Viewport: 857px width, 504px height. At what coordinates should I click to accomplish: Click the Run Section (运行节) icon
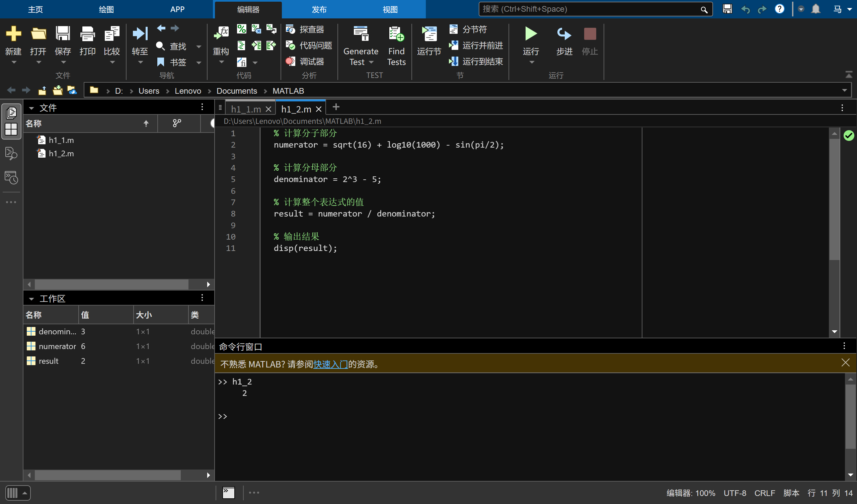tap(429, 34)
